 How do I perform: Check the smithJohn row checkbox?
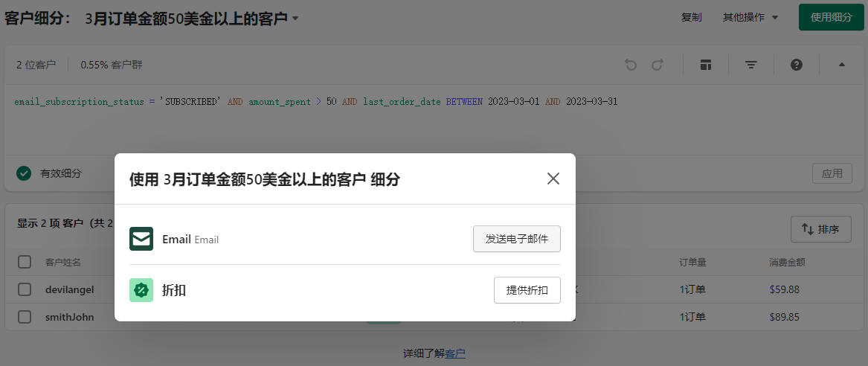pos(25,317)
